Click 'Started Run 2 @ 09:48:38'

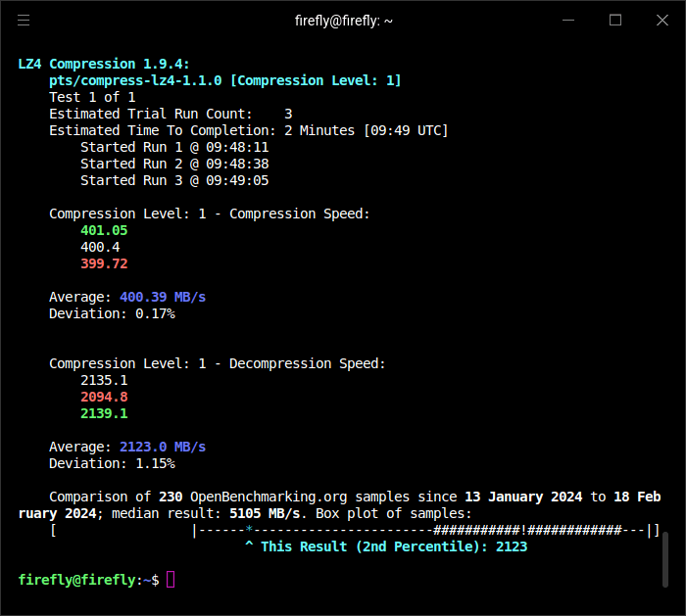pos(174,164)
